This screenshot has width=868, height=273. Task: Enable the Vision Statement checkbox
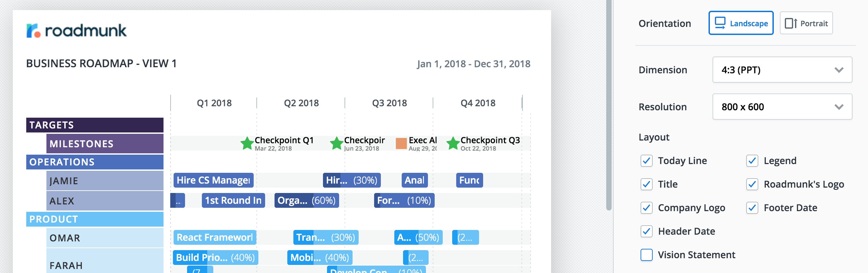pyautogui.click(x=646, y=255)
